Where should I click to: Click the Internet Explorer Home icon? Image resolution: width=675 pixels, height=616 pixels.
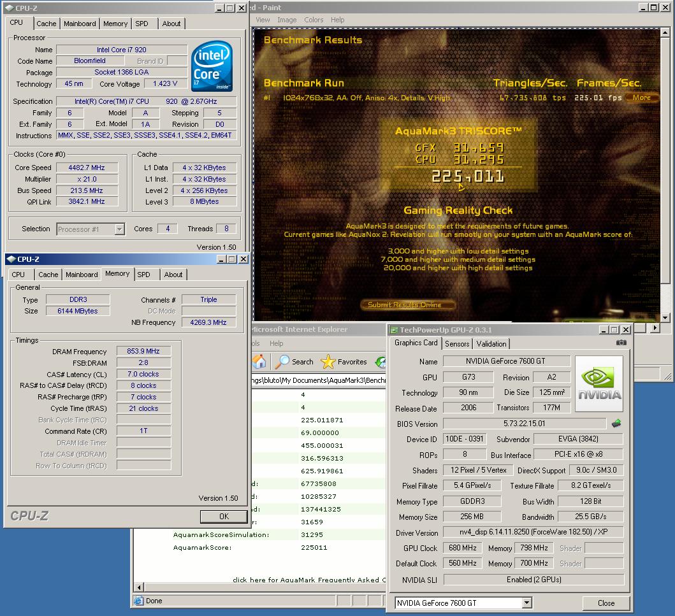(x=259, y=362)
